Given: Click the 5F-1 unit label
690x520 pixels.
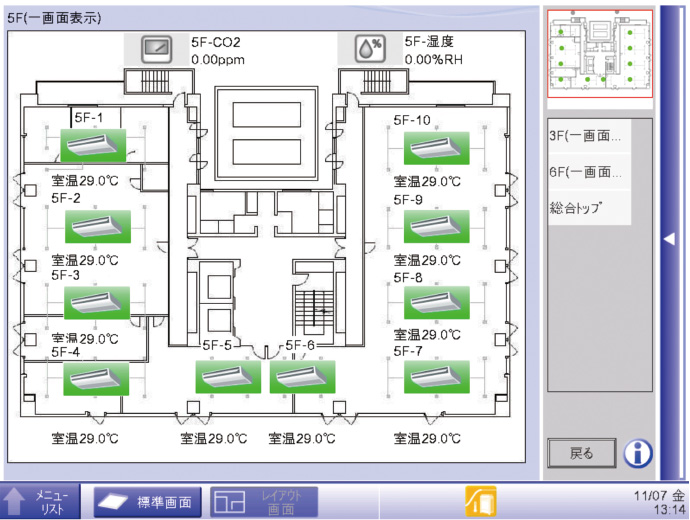Looking at the screenshot, I should [x=89, y=117].
